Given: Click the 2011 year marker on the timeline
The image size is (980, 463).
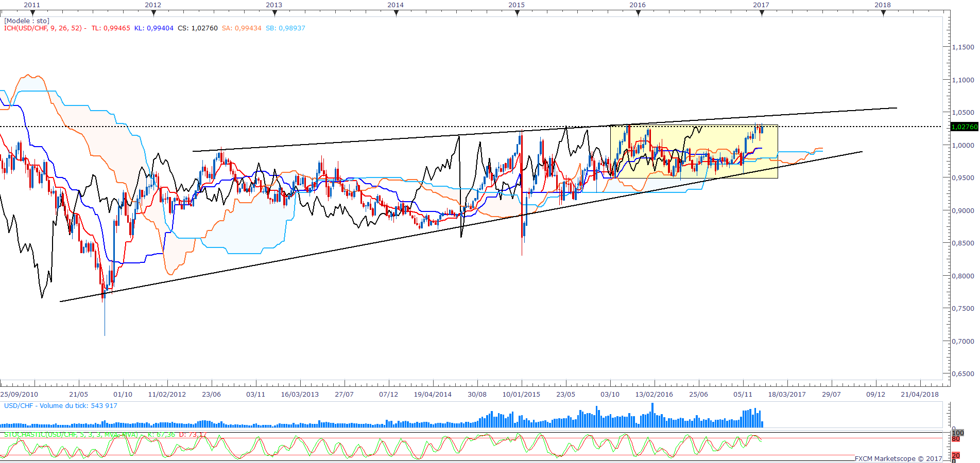Looking at the screenshot, I should [x=32, y=5].
